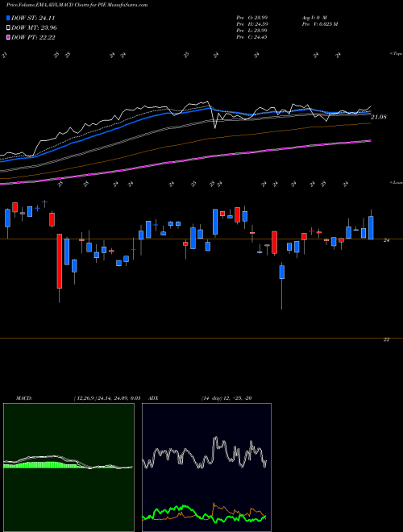Viewport: 403px width, 532px height.
Task: Click the last blue candlestick on the right
Action: [371, 227]
